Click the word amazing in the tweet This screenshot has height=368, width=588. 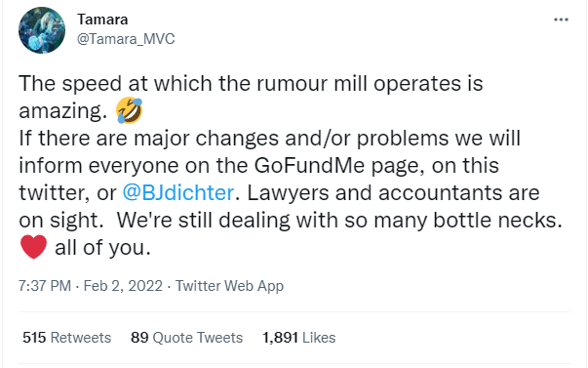(59, 111)
